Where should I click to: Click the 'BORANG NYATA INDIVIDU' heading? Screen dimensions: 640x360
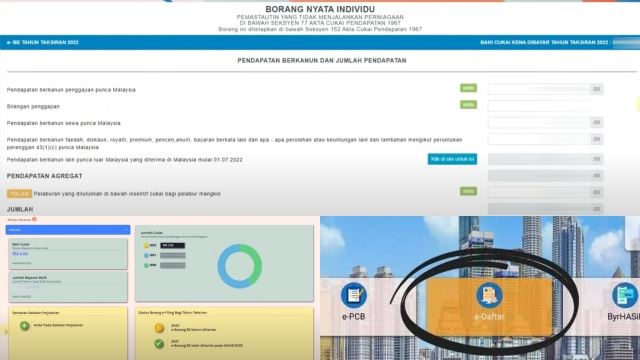click(x=320, y=9)
